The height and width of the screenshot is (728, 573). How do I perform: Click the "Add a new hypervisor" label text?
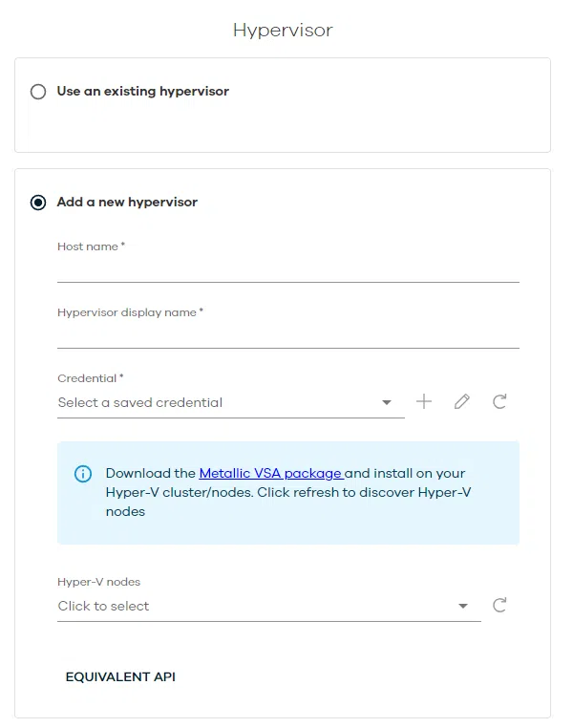[127, 203]
